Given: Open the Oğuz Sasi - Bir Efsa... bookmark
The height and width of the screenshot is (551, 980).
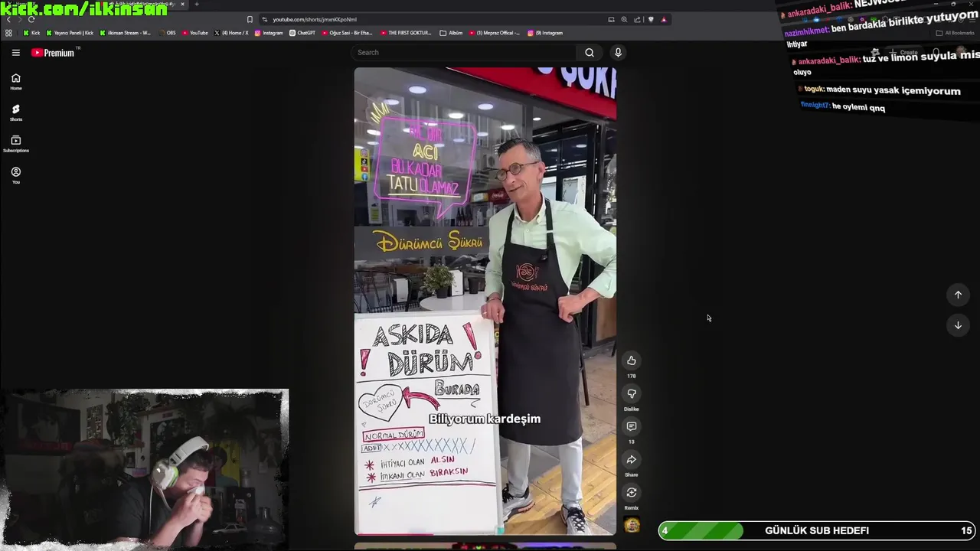Looking at the screenshot, I should (348, 33).
